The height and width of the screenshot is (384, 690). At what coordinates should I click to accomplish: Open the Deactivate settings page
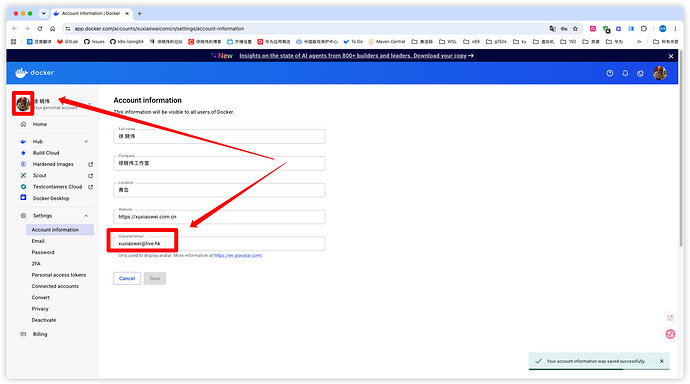click(44, 320)
